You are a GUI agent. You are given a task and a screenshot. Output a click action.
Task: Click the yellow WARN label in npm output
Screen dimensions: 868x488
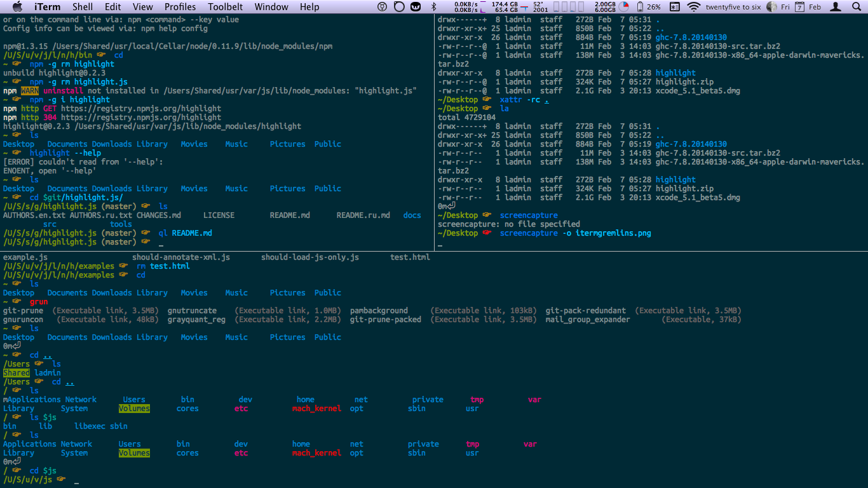(x=30, y=91)
